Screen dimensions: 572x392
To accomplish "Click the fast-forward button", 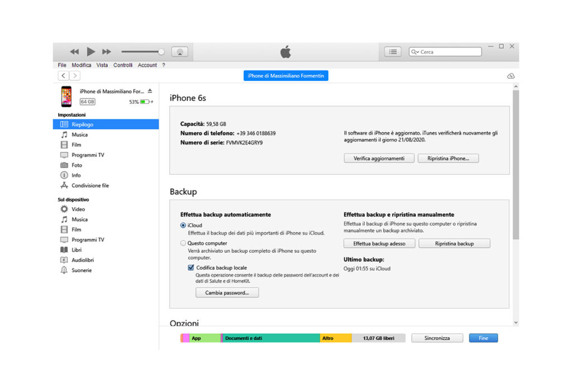I will (x=107, y=52).
